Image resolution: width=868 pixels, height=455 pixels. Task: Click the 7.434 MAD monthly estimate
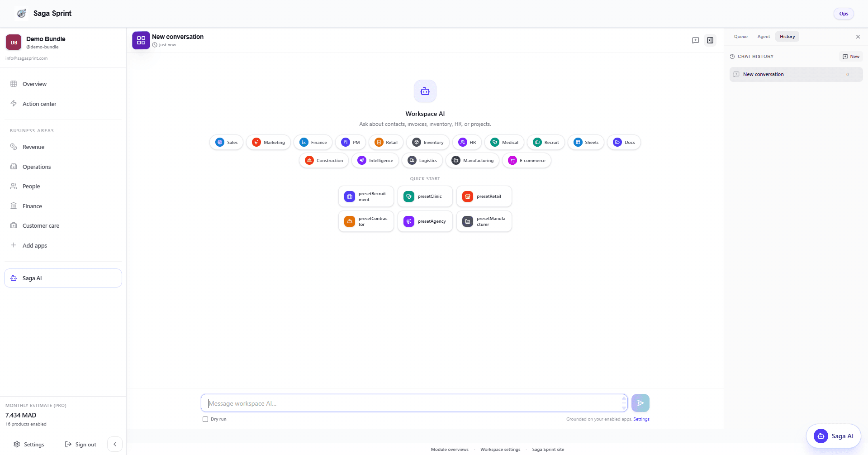pyautogui.click(x=21, y=415)
